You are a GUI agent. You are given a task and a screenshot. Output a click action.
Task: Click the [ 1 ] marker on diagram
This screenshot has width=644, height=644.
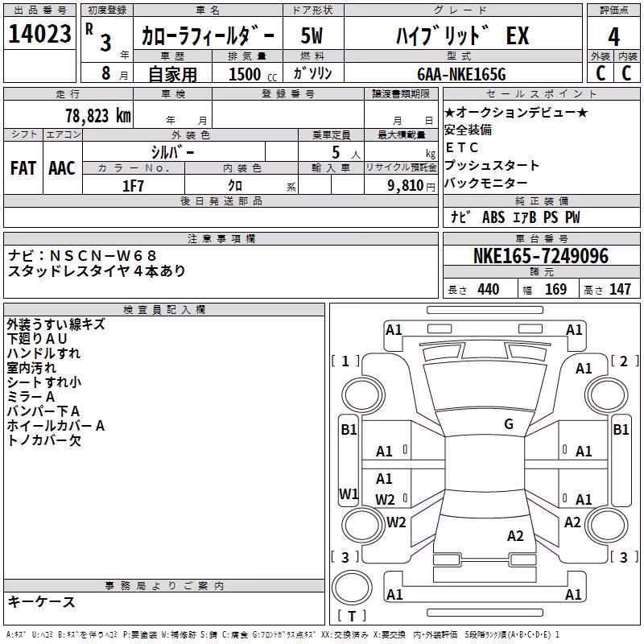point(345,361)
